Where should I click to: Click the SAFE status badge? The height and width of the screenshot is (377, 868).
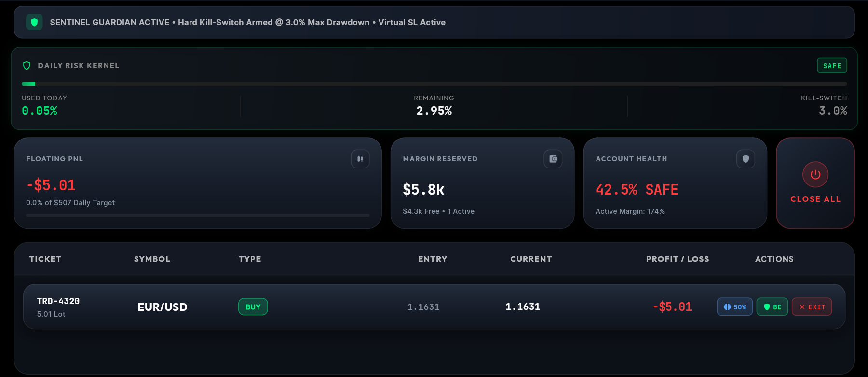pyautogui.click(x=832, y=66)
